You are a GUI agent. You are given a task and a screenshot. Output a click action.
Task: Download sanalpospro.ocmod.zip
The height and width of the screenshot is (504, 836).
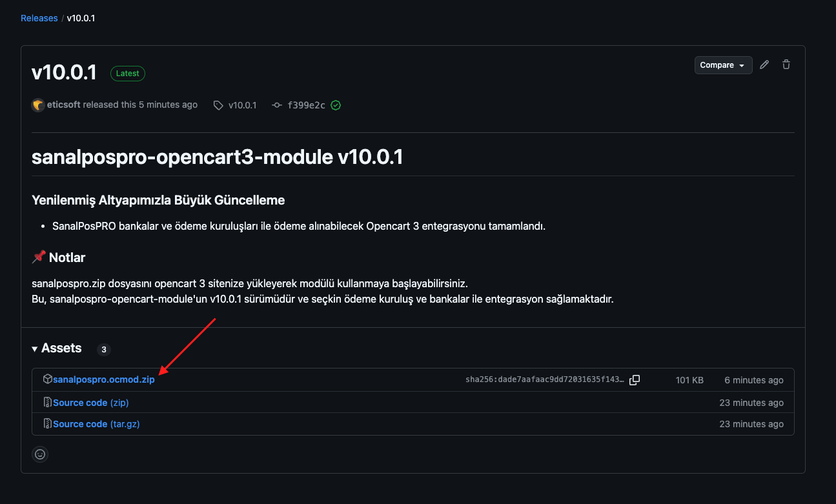click(x=104, y=379)
